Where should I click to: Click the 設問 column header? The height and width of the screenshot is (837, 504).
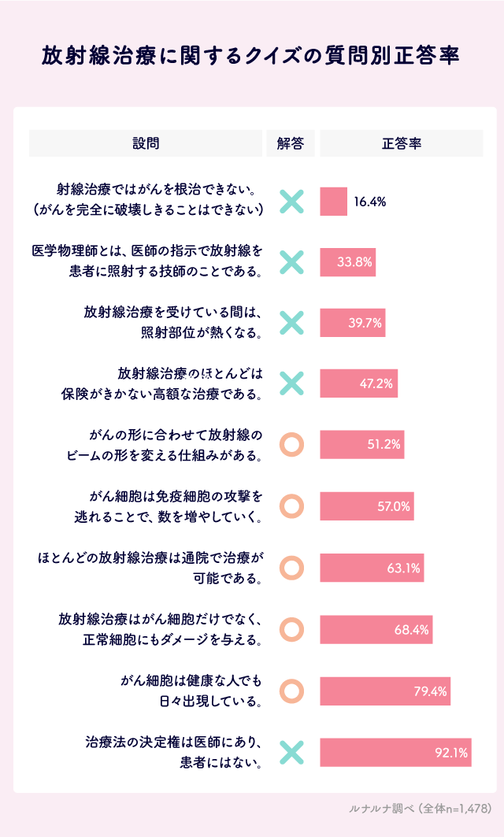click(146, 143)
